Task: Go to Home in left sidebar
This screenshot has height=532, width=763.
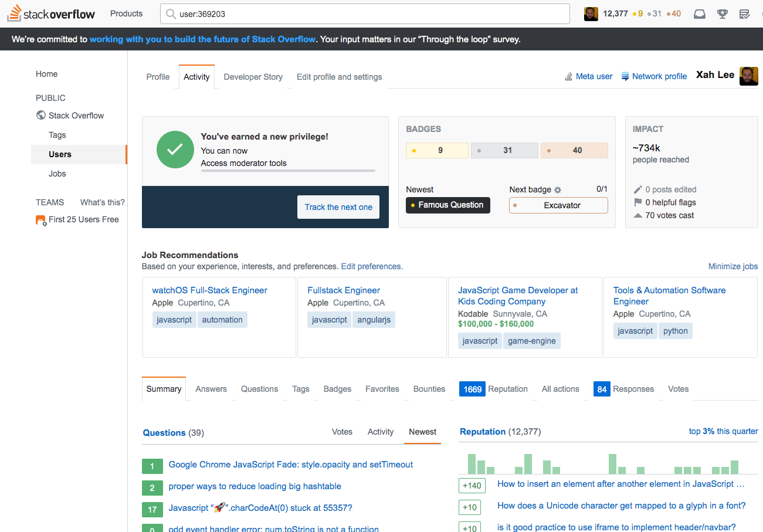Action: [x=46, y=74]
